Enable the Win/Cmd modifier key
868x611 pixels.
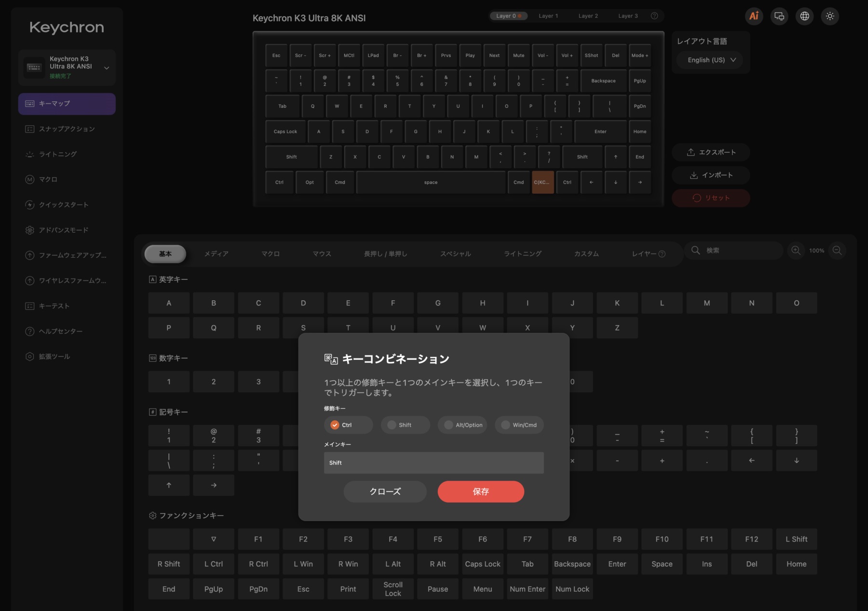(519, 425)
